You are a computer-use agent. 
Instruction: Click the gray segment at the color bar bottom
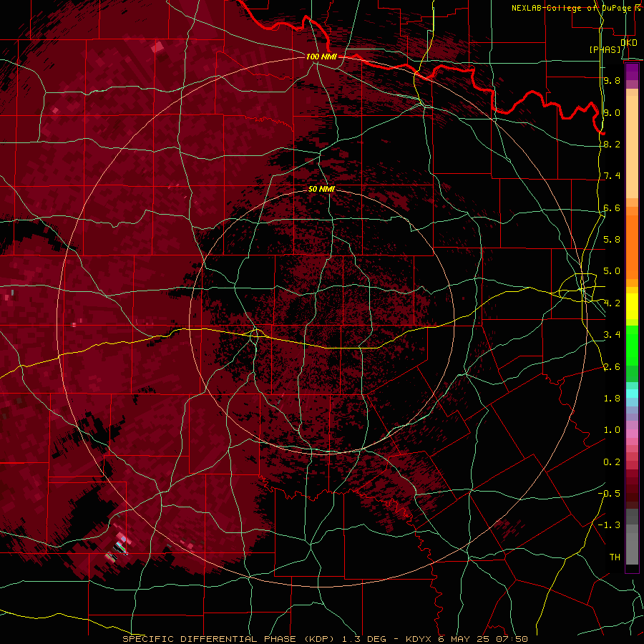pos(632,550)
